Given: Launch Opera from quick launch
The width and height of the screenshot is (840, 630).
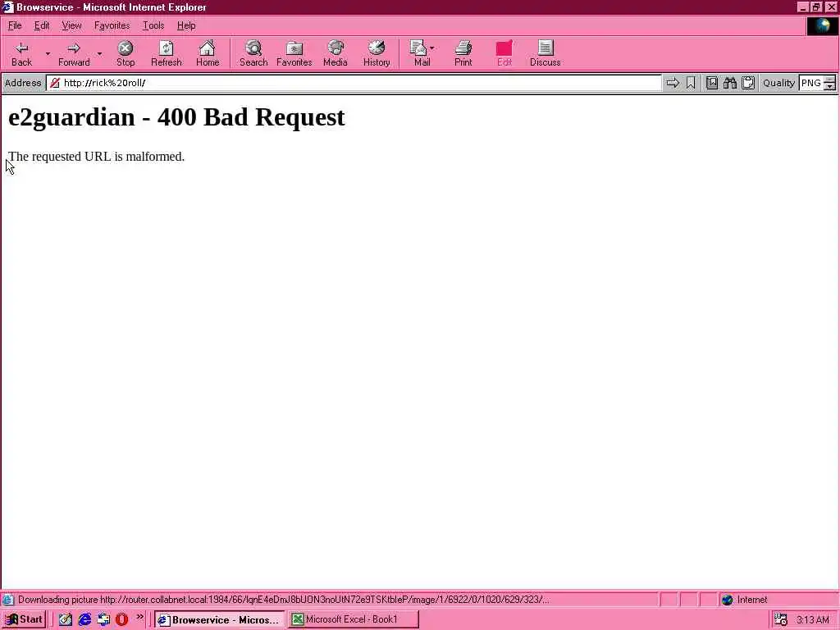Looking at the screenshot, I should tap(121, 620).
